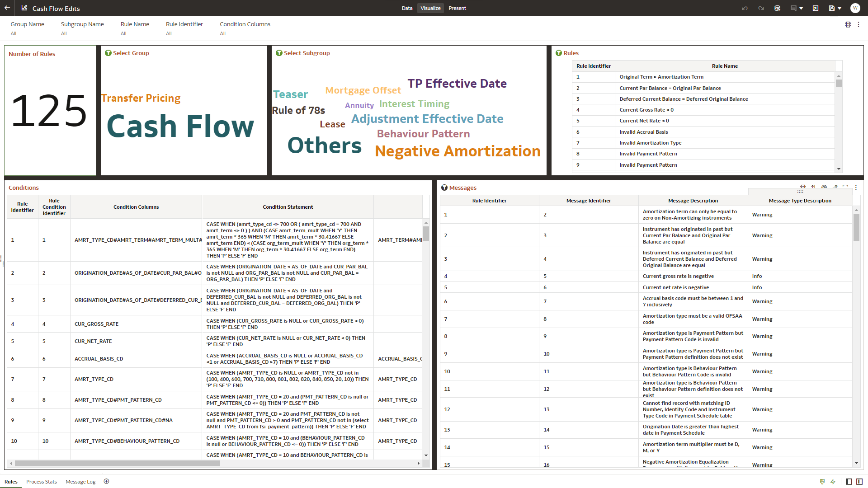Click the Conditions table horizontal scrollbar
This screenshot has width=868, height=488.
pos(118,463)
